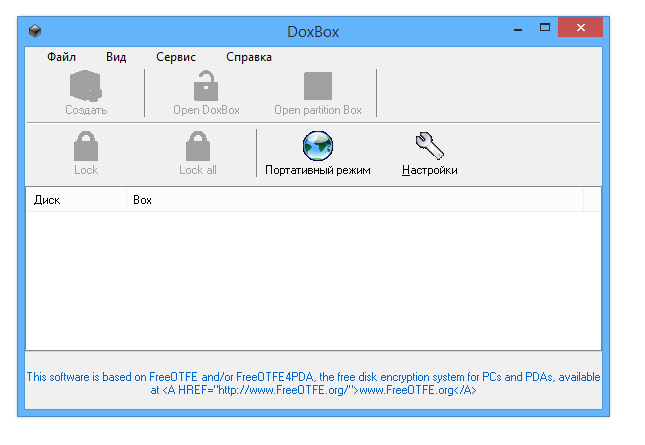Click the Создать box icon

pyautogui.click(x=86, y=86)
